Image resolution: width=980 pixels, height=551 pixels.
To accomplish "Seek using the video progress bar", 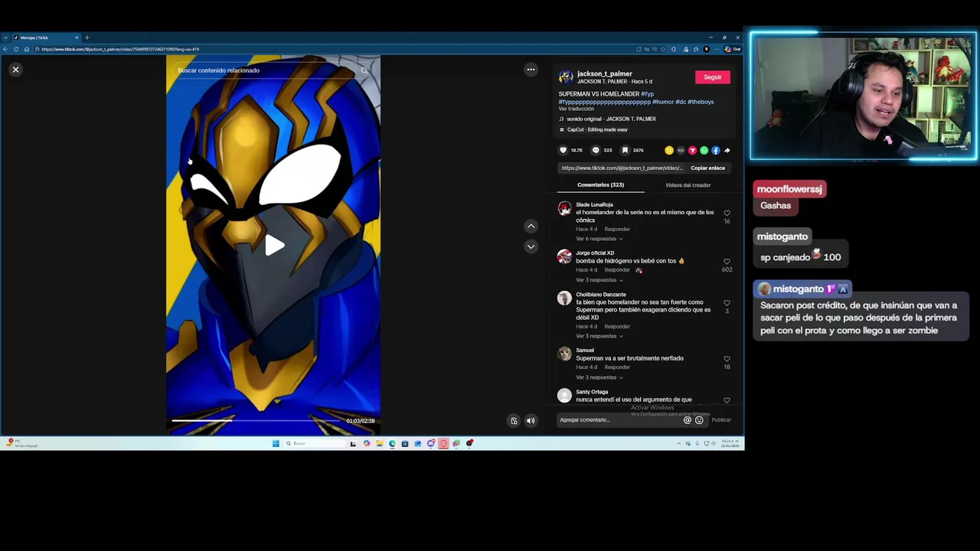I will (x=256, y=420).
